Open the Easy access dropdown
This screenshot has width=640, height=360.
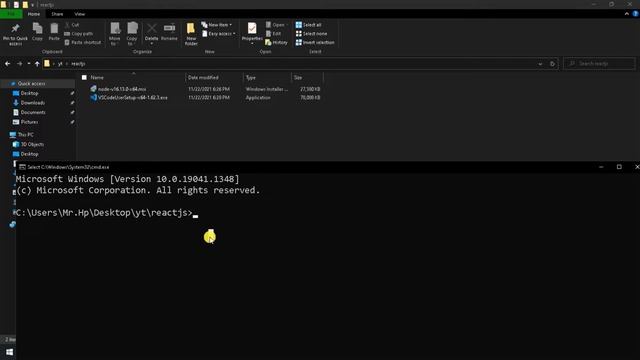click(219, 33)
